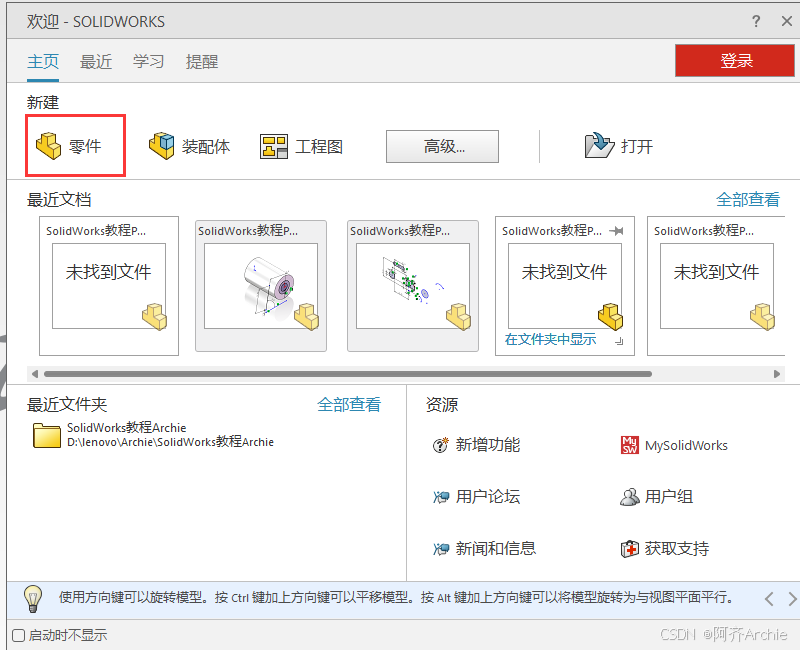
Task: Open 全部查看 link for recent documents
Action: [x=748, y=199]
